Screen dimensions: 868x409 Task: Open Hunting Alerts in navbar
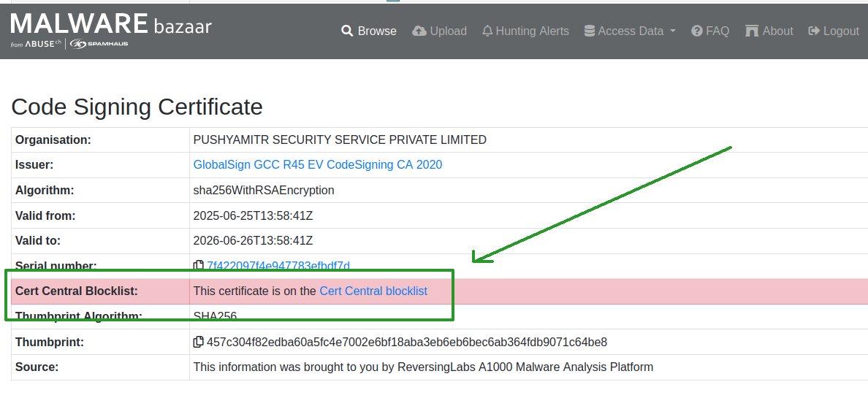tap(525, 31)
